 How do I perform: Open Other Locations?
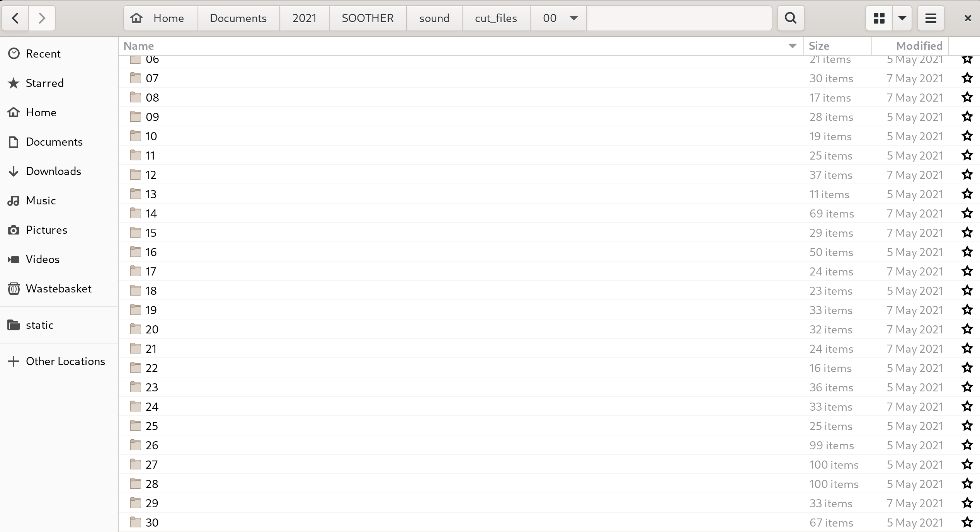click(65, 361)
